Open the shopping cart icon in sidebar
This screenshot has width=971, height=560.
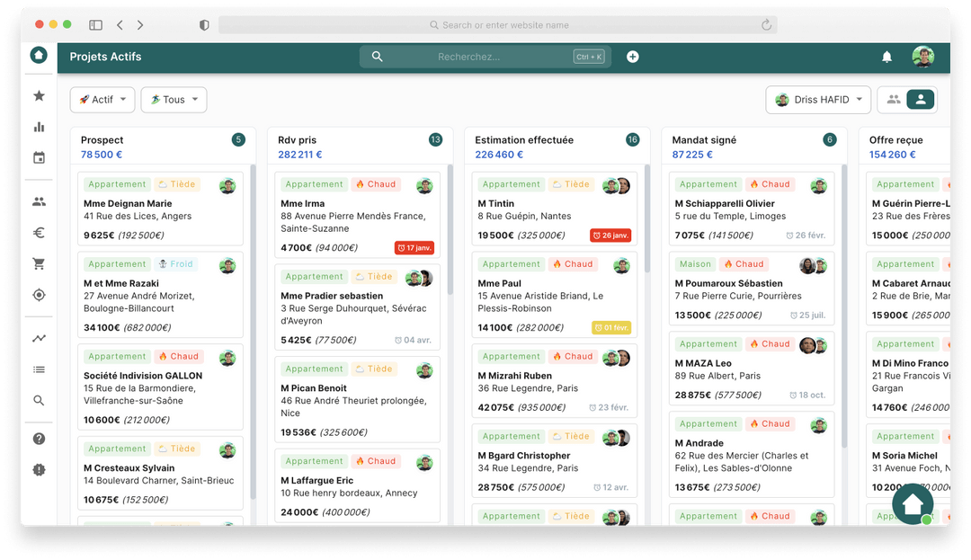point(39,263)
